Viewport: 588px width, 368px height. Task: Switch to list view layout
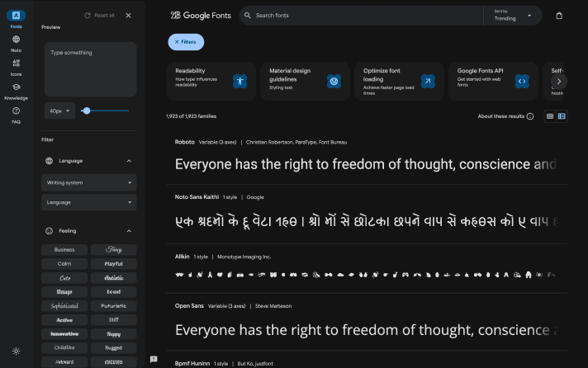pyautogui.click(x=562, y=116)
